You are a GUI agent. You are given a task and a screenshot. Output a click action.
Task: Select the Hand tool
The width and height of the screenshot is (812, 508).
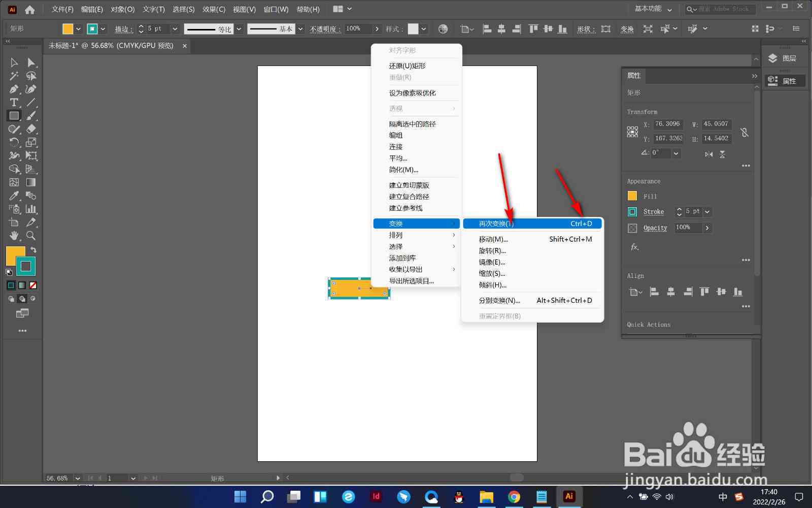click(x=14, y=235)
